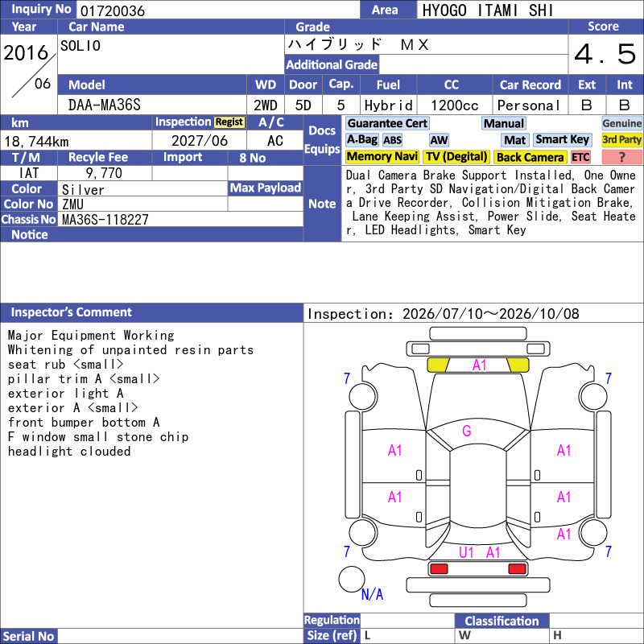Click the yellow Regist tag
This screenshot has width=644, height=644.
[x=229, y=122]
